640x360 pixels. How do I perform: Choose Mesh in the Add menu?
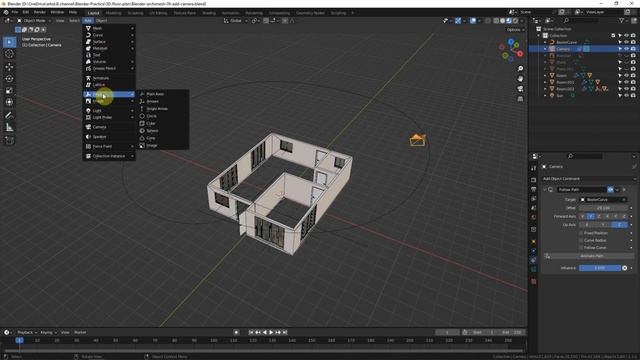point(109,28)
